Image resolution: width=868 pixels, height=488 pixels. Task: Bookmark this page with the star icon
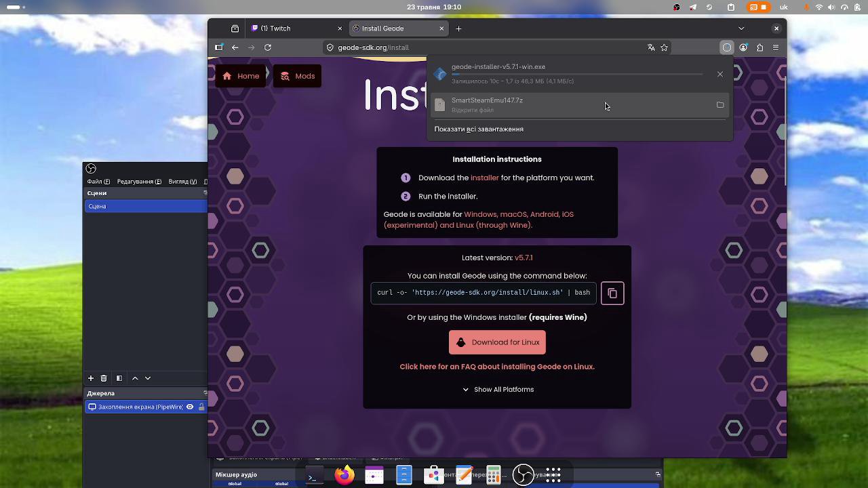pyautogui.click(x=665, y=47)
